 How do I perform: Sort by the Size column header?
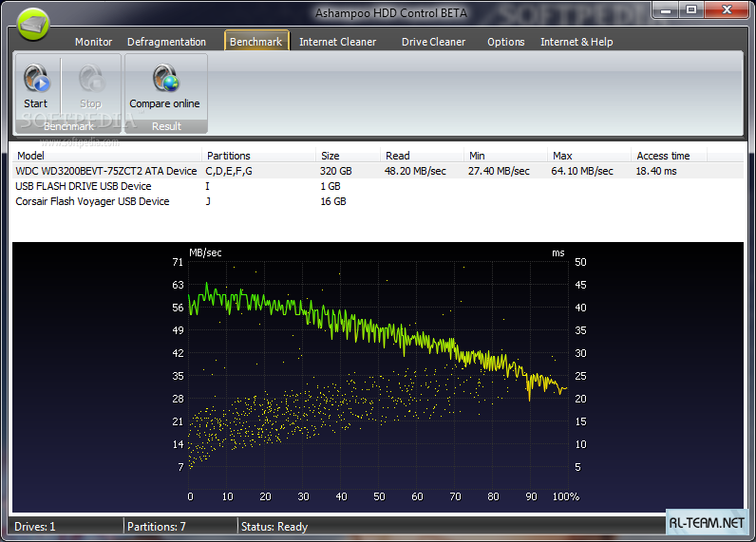[x=349, y=156]
